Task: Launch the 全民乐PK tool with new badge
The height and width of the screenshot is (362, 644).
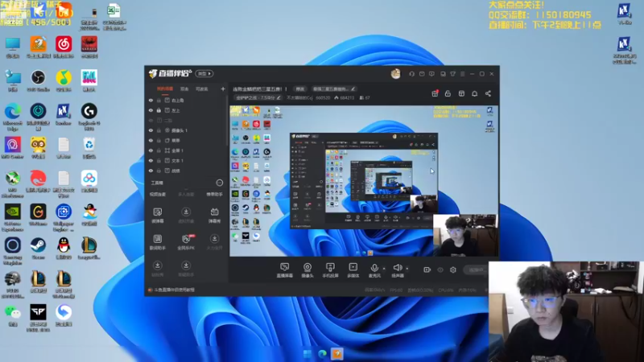Action: (186, 242)
